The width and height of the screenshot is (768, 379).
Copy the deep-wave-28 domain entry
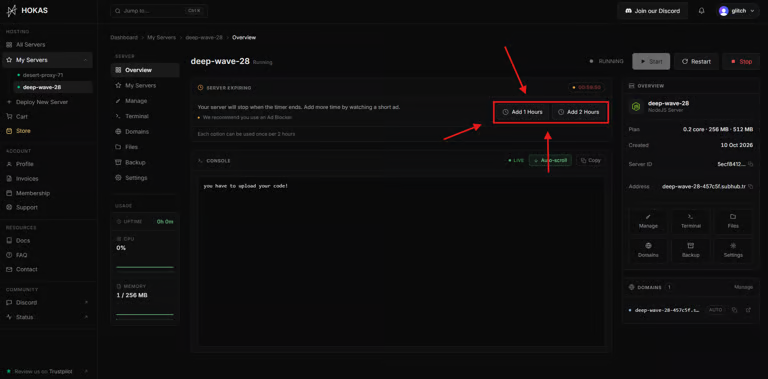[734, 310]
